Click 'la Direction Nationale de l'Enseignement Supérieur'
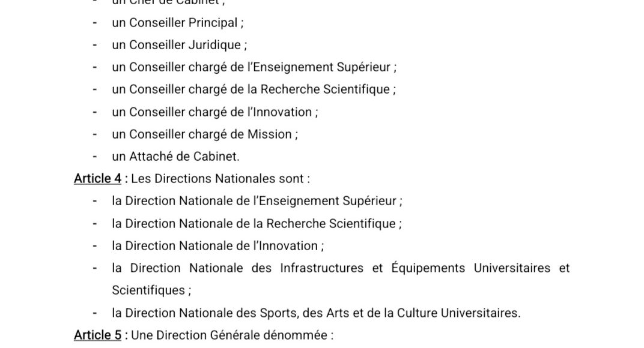This screenshot has width=644, height=348. tap(257, 200)
